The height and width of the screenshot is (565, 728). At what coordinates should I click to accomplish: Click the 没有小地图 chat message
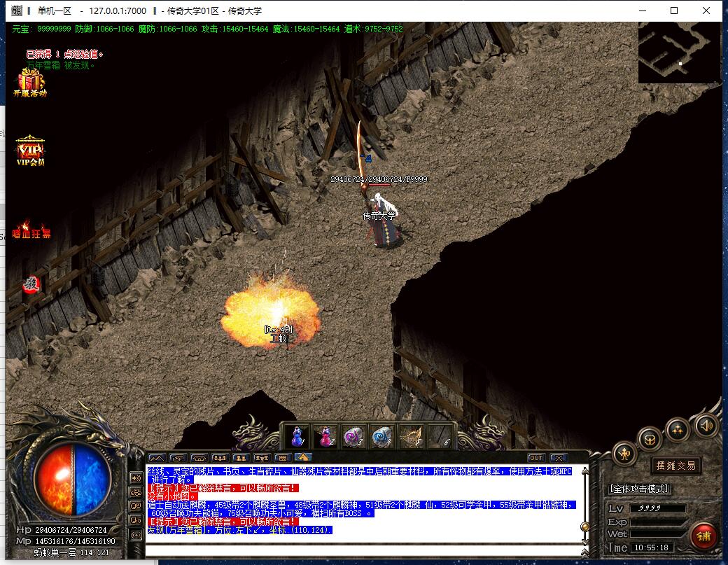click(x=172, y=496)
